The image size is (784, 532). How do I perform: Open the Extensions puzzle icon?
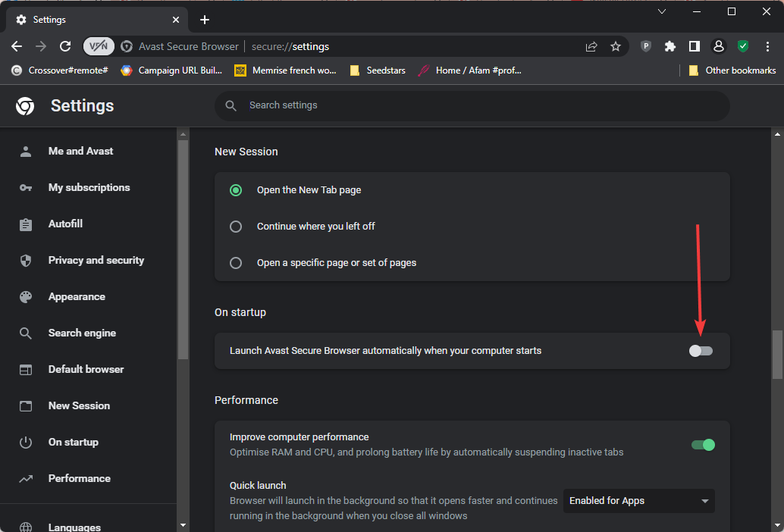pyautogui.click(x=670, y=46)
